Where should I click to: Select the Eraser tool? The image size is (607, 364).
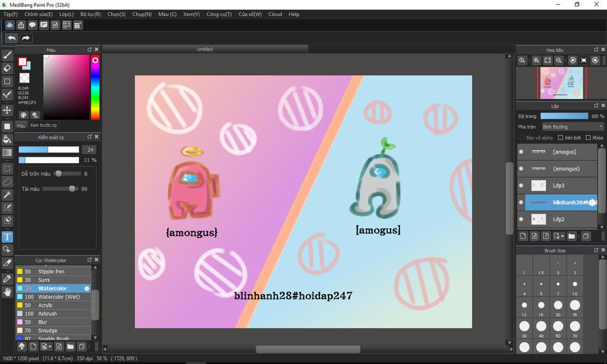coord(7,68)
